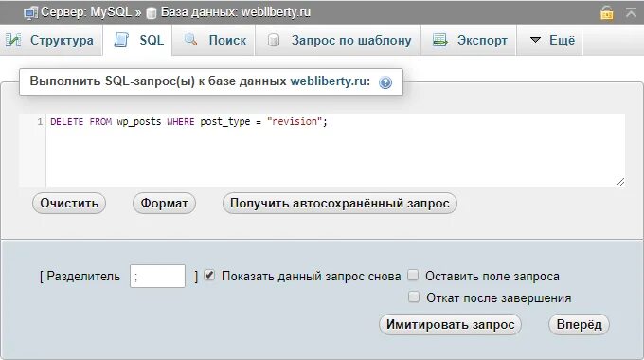Open the webliberty.ru database link in heading
644x360 pixels.
coord(331,81)
